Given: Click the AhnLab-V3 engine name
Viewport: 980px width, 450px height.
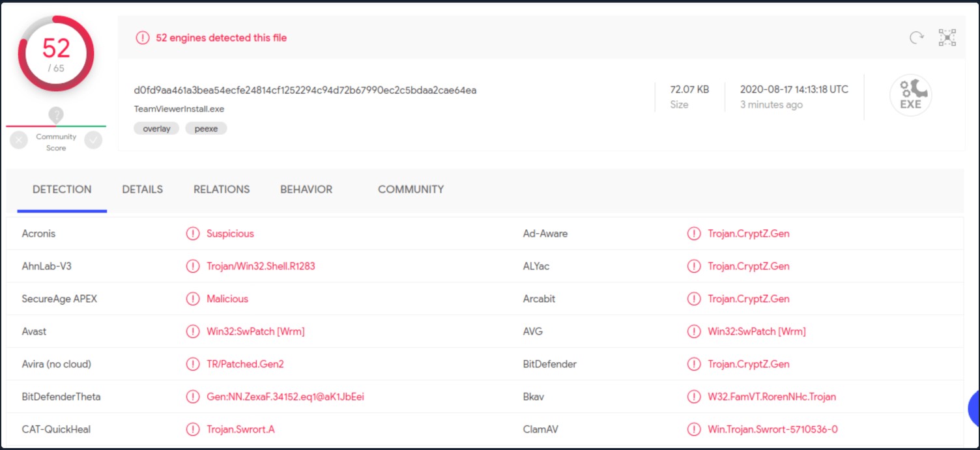Looking at the screenshot, I should [x=46, y=266].
